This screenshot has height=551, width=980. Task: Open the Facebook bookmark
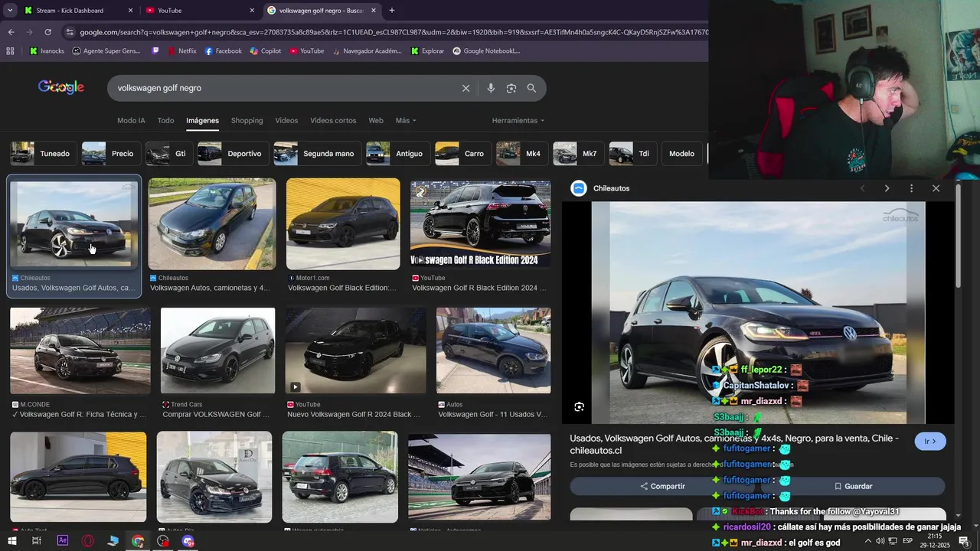point(222,51)
